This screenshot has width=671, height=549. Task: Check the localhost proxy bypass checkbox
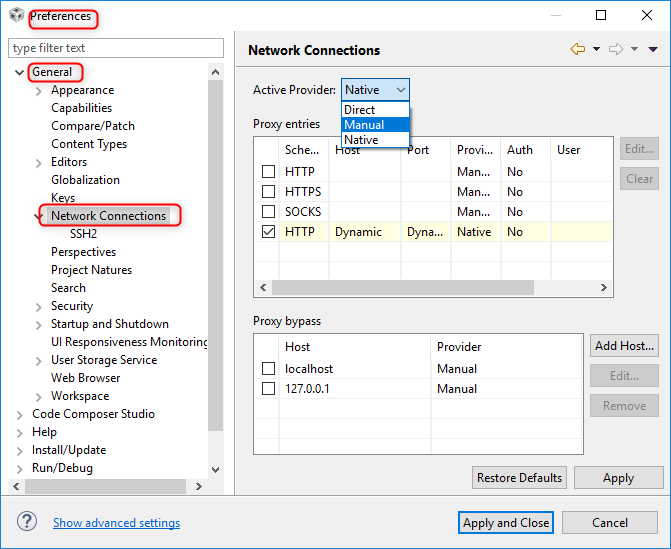click(268, 368)
